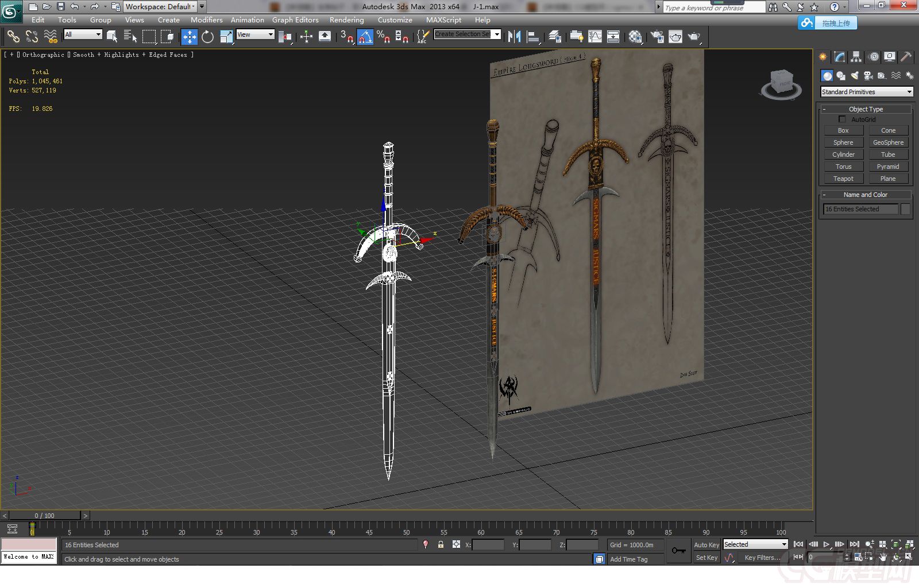
Task: Enable the AutoGrid checkbox
Action: 842,119
